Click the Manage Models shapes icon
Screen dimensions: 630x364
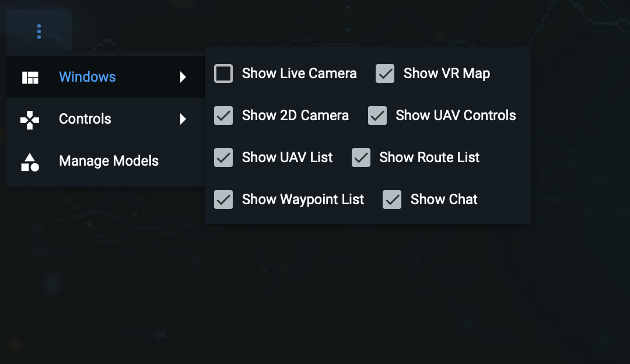(x=30, y=162)
